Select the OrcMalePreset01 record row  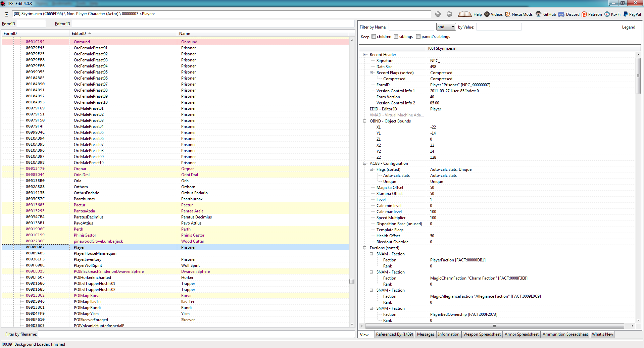(x=175, y=108)
